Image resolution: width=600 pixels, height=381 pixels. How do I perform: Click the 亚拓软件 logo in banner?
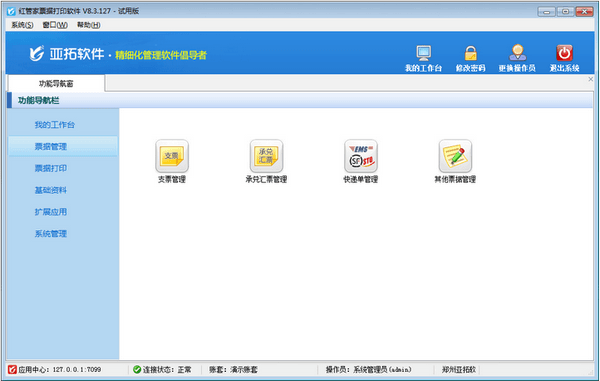coord(67,54)
